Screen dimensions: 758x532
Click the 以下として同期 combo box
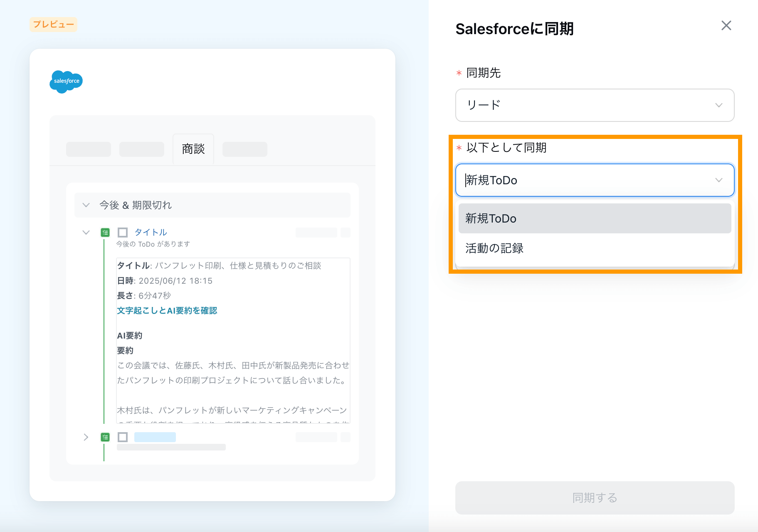pyautogui.click(x=595, y=180)
